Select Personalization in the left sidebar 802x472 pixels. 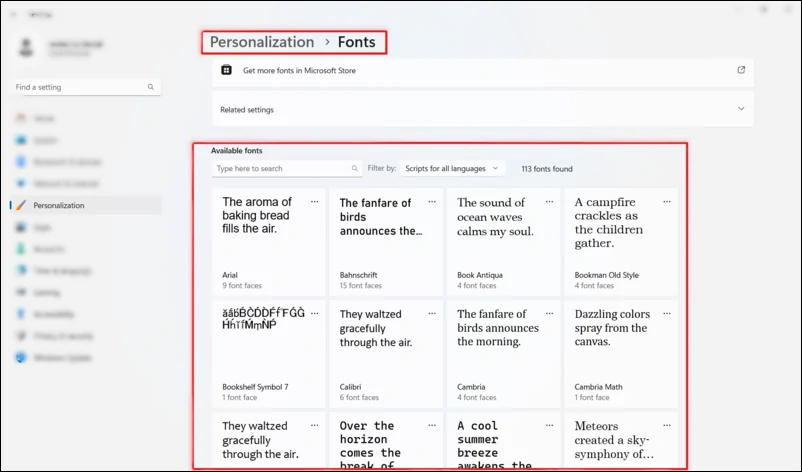pyautogui.click(x=59, y=205)
